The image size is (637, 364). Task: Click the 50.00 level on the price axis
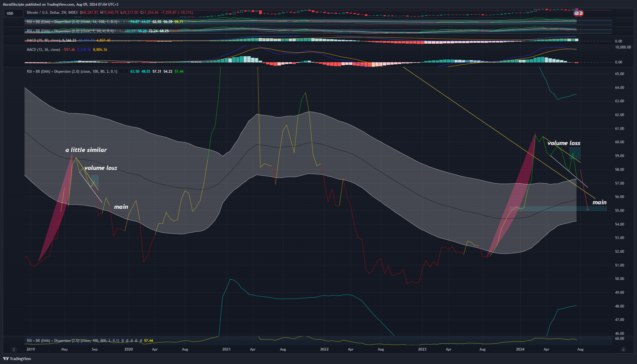[619, 279]
